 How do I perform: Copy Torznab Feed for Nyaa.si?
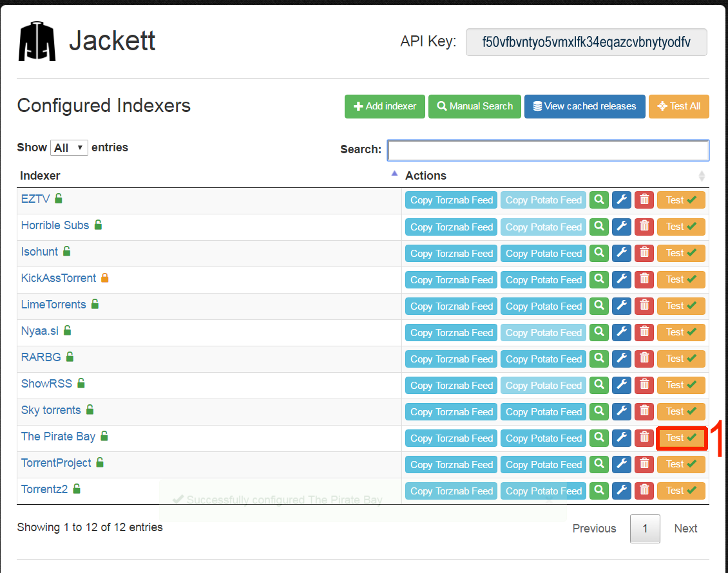(x=451, y=332)
